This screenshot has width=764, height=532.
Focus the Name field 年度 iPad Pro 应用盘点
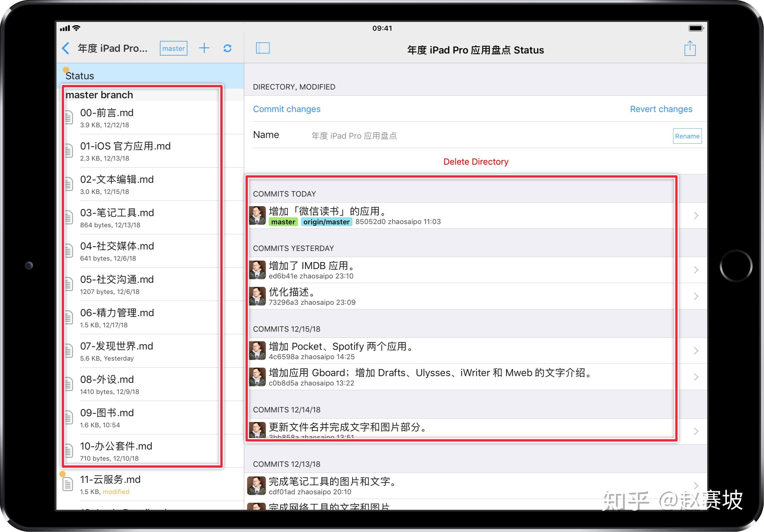354,136
